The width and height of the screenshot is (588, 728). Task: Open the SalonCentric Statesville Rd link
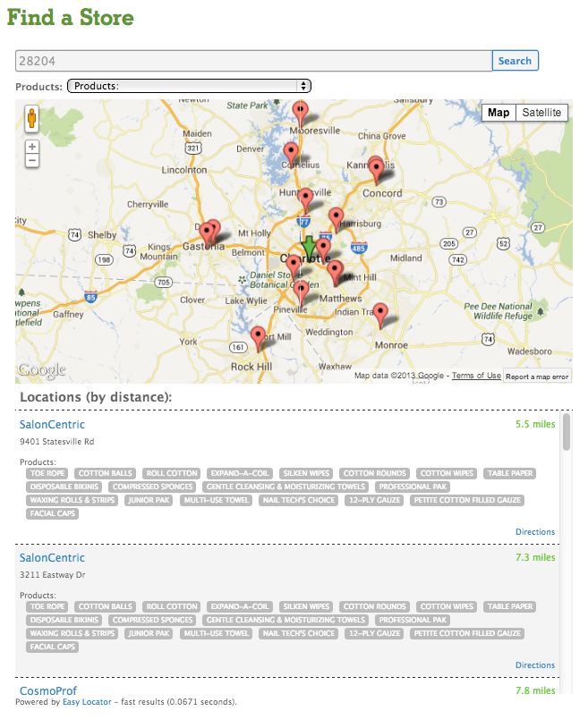click(52, 424)
